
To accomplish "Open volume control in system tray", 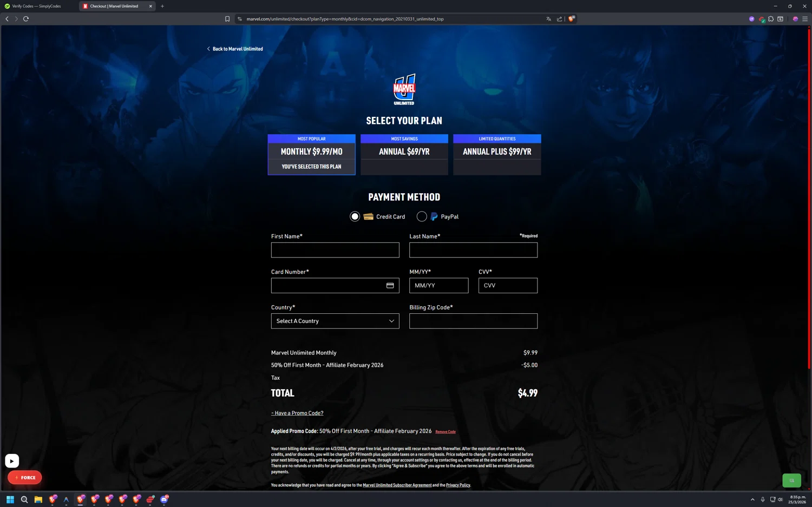I will point(780,499).
